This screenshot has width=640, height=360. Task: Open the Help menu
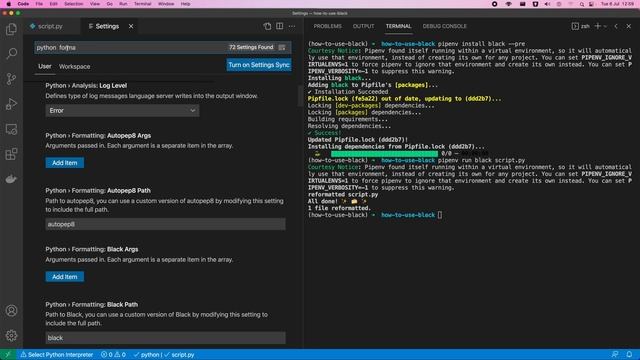click(185, 4)
